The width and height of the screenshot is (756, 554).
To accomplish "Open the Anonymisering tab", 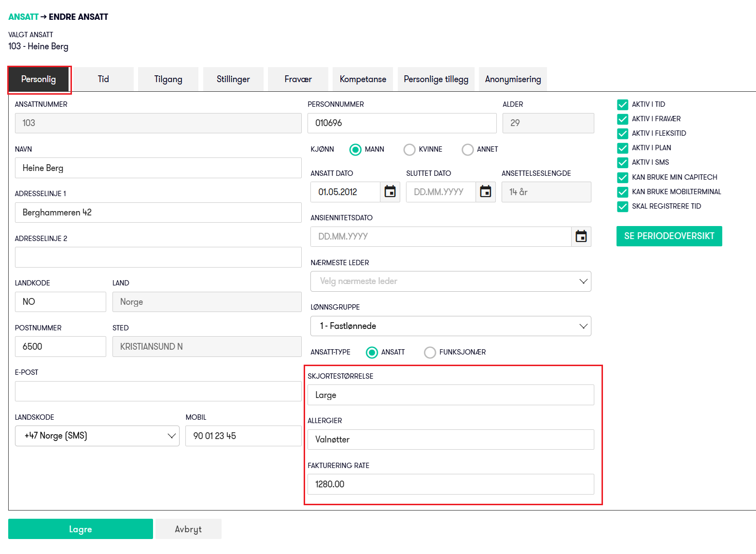I will point(513,79).
